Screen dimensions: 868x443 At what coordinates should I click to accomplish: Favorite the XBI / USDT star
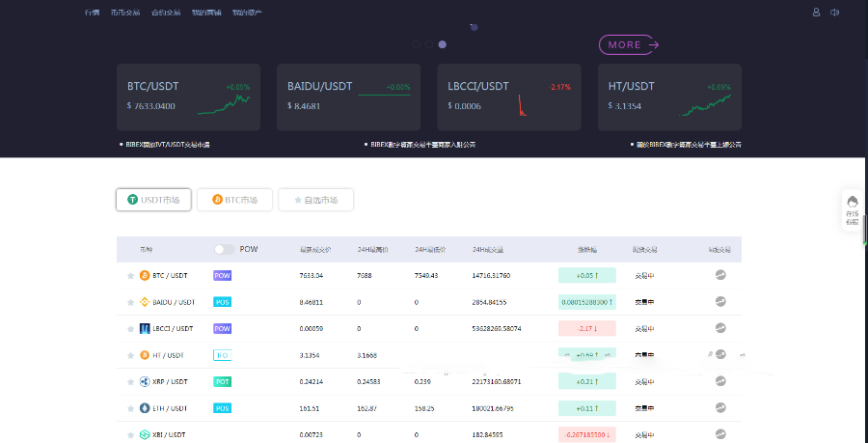coord(130,435)
